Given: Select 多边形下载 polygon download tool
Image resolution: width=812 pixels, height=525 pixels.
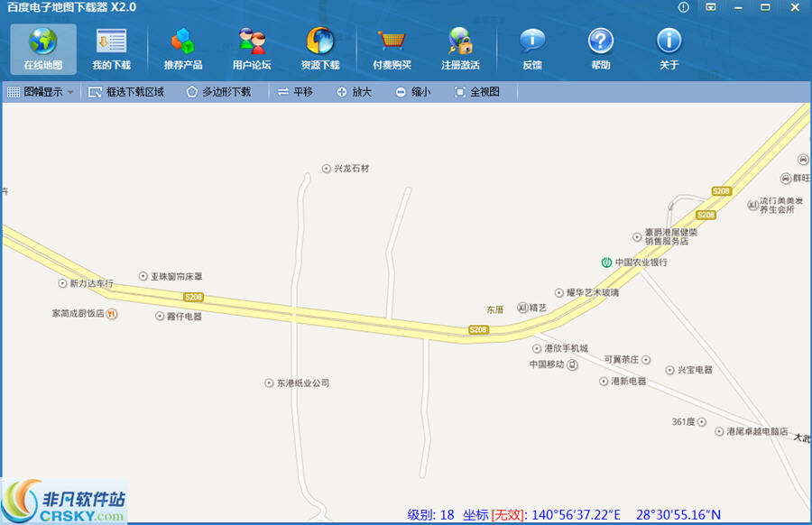Looking at the screenshot, I should click(x=218, y=92).
